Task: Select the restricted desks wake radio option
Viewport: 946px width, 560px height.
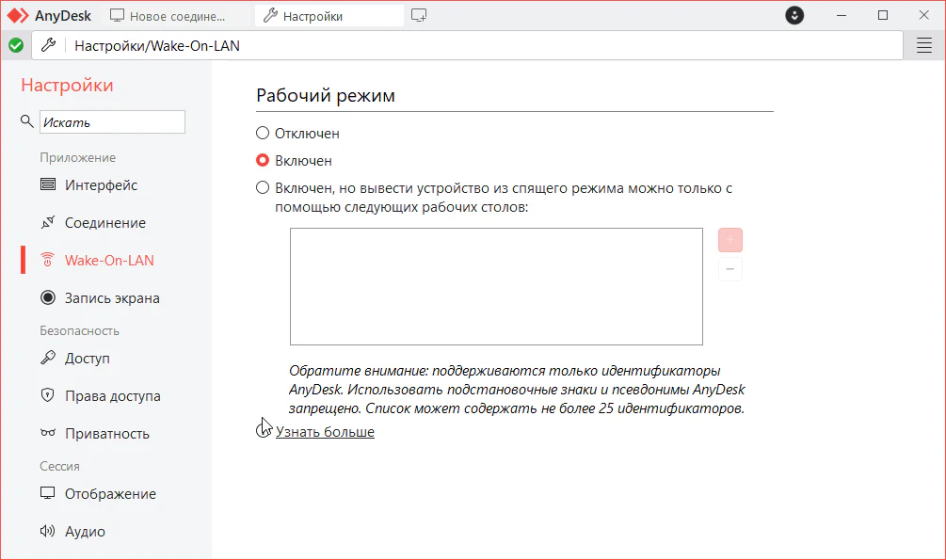Action: (264, 188)
